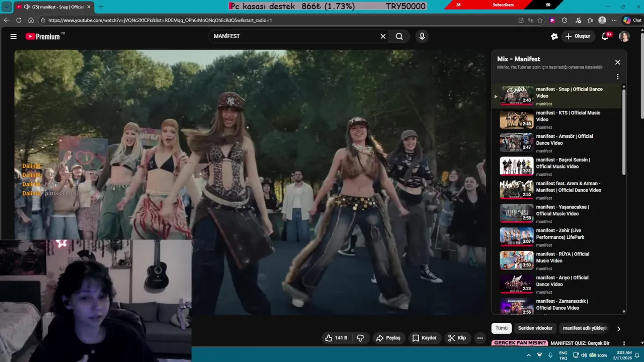Viewport: 644px width, 362px height.
Task: Open Windows notification center bell
Action: pos(638,355)
